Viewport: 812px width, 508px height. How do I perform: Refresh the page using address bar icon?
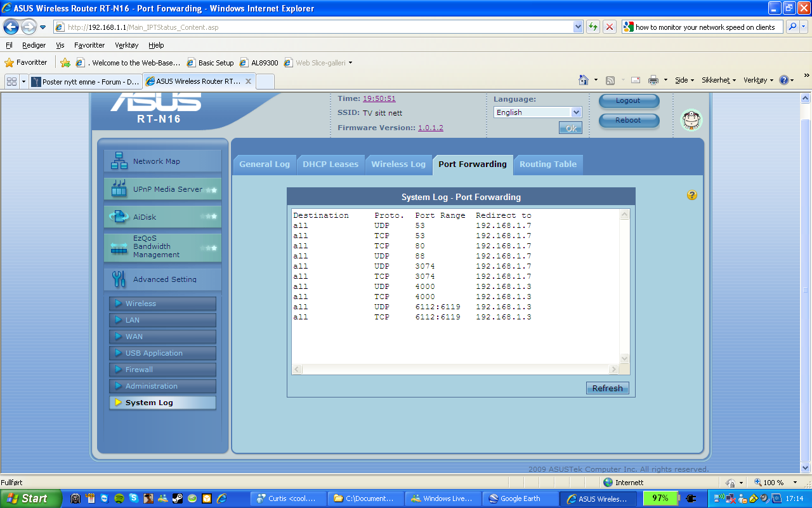pos(593,27)
